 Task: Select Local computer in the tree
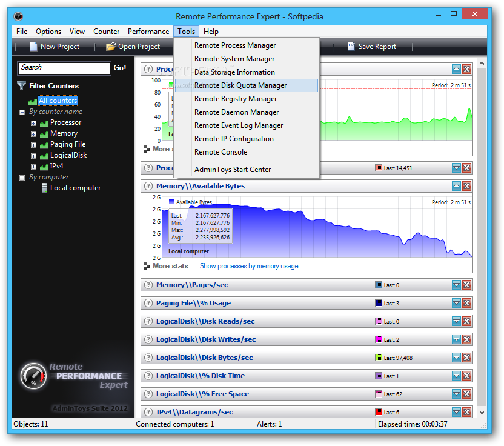click(x=75, y=188)
